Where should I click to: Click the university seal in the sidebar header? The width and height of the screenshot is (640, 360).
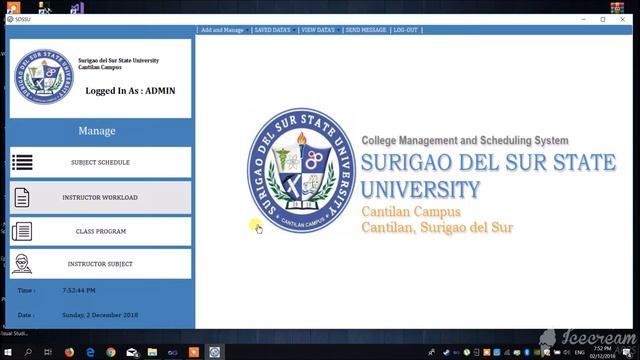[44, 77]
